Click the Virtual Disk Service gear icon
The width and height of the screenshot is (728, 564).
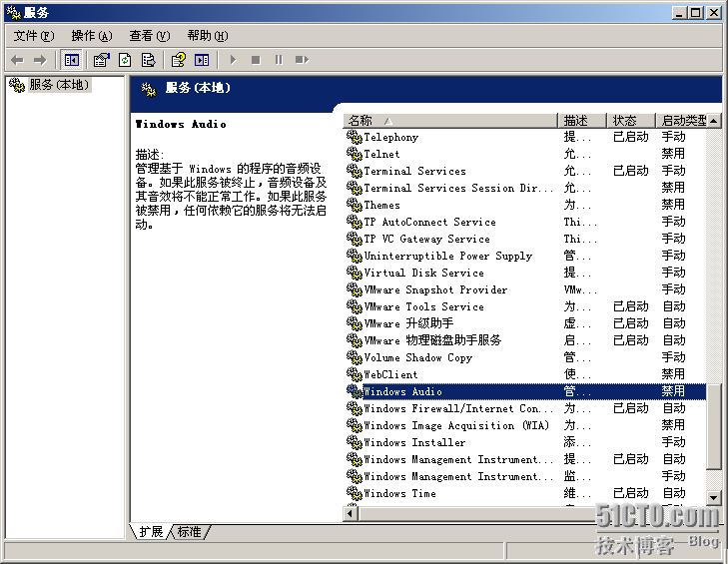(x=355, y=273)
